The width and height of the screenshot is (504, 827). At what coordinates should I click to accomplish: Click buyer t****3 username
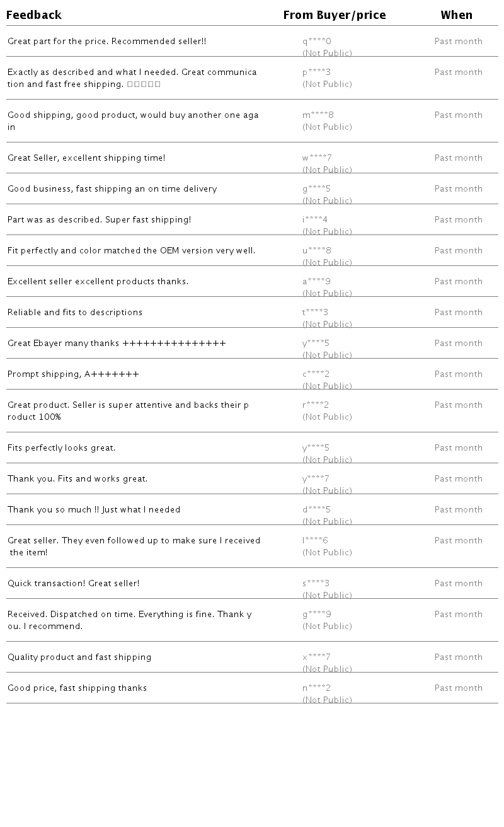pyautogui.click(x=315, y=313)
